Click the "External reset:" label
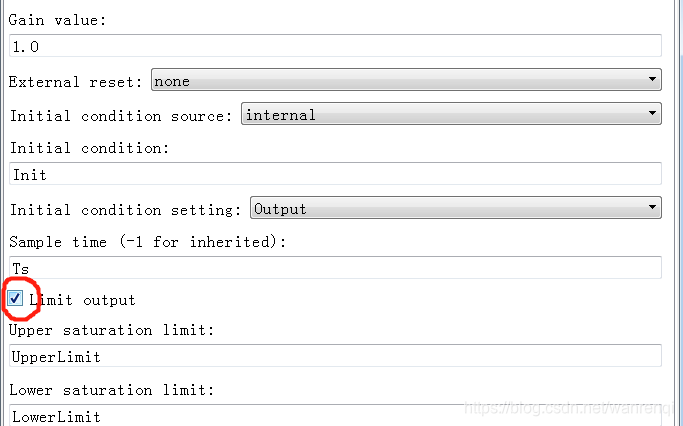Image resolution: width=683 pixels, height=426 pixels. [76, 82]
